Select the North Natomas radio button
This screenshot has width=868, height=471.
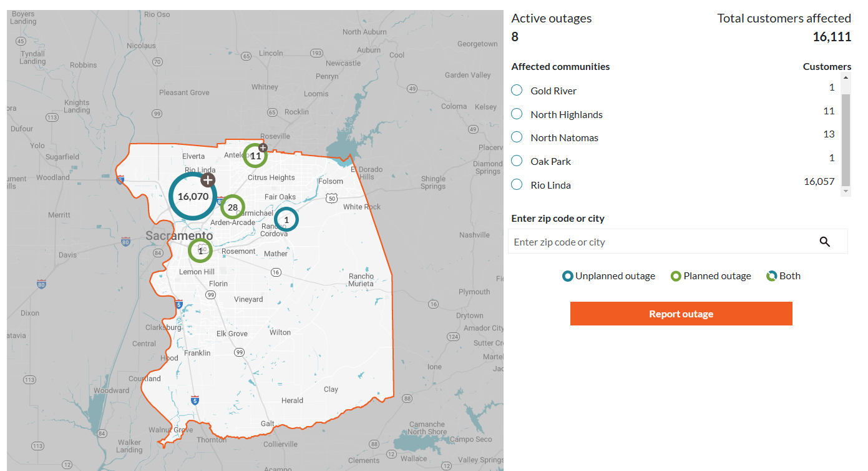tap(516, 137)
